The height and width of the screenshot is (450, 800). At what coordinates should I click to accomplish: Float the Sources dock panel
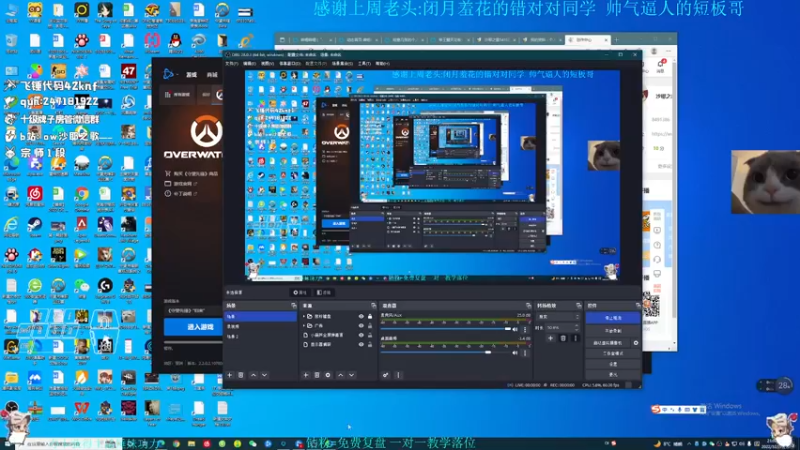pyautogui.click(x=373, y=306)
